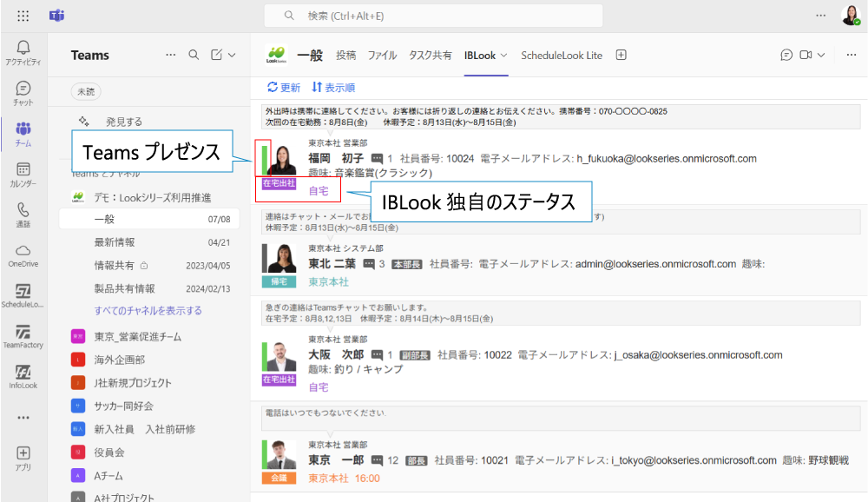868x502 pixels.
Task: Click すべてのチャネルを表示する link
Action: (x=148, y=311)
